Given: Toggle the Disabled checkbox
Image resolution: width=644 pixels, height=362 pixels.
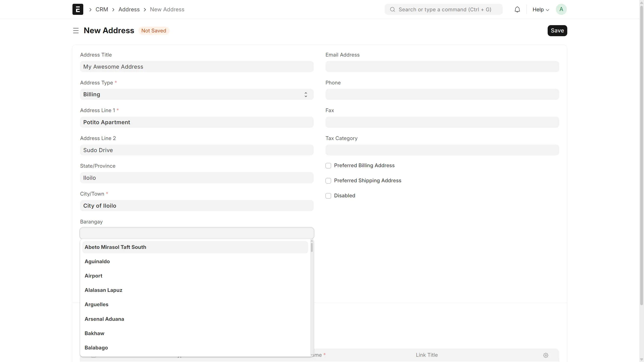Looking at the screenshot, I should pos(328,196).
